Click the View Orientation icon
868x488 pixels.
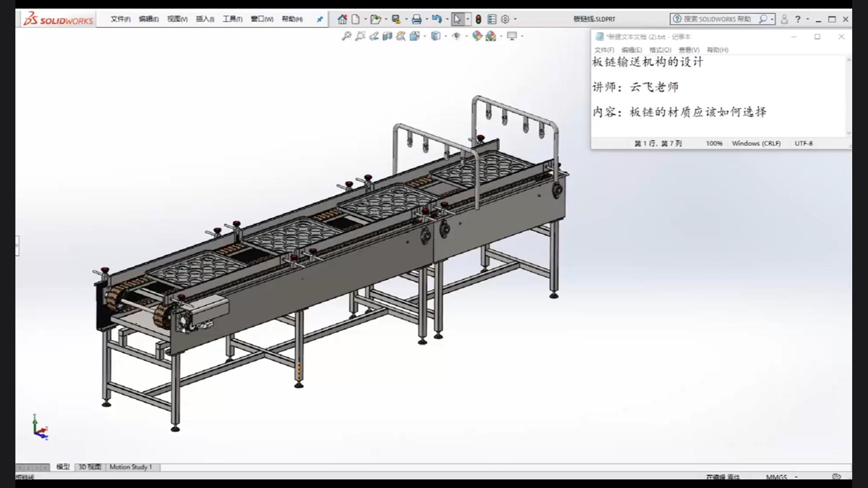click(x=415, y=36)
